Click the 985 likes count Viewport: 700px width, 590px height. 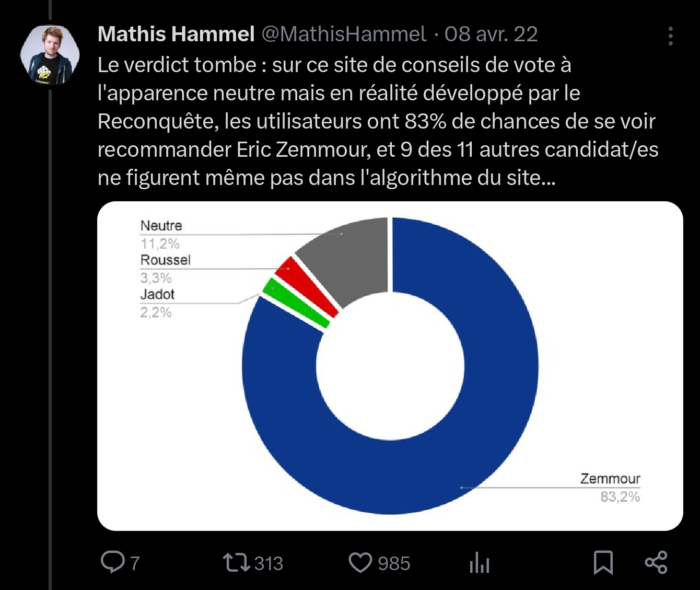pos(394,563)
